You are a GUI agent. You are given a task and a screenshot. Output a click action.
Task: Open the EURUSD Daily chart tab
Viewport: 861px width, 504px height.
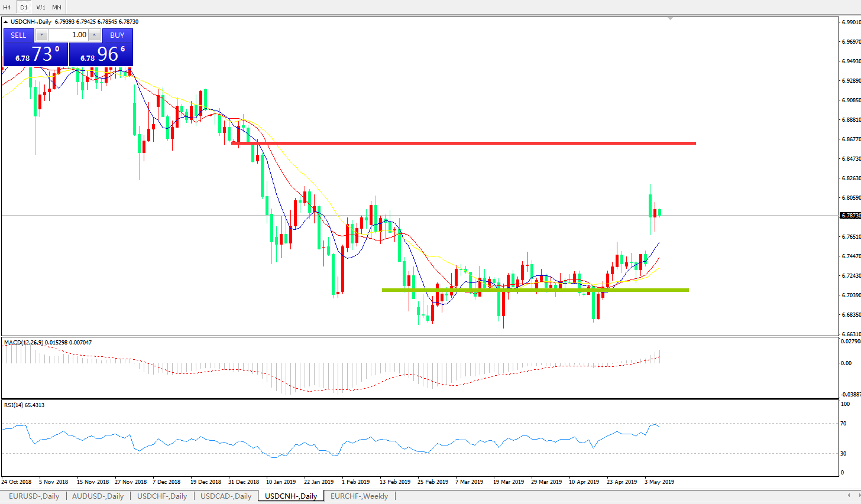click(x=34, y=496)
